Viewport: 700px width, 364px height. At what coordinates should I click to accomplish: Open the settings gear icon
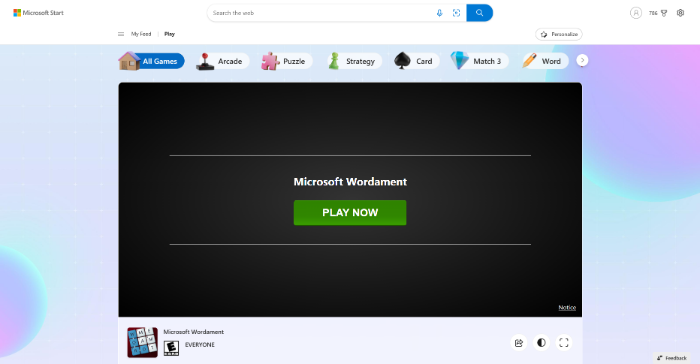[x=680, y=13]
